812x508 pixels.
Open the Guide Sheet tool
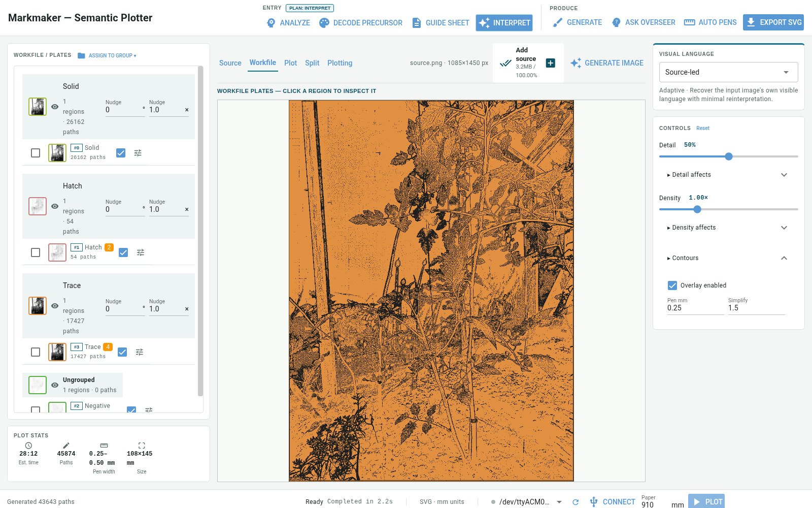point(441,23)
